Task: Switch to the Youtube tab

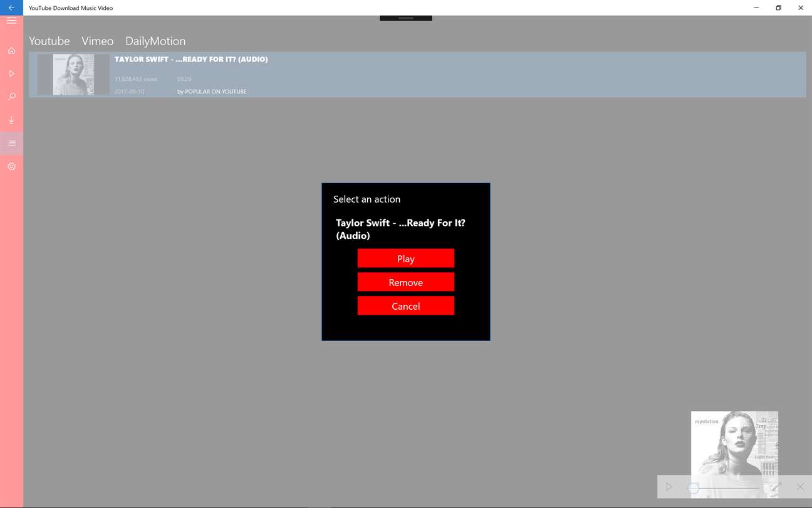Action: (x=49, y=41)
